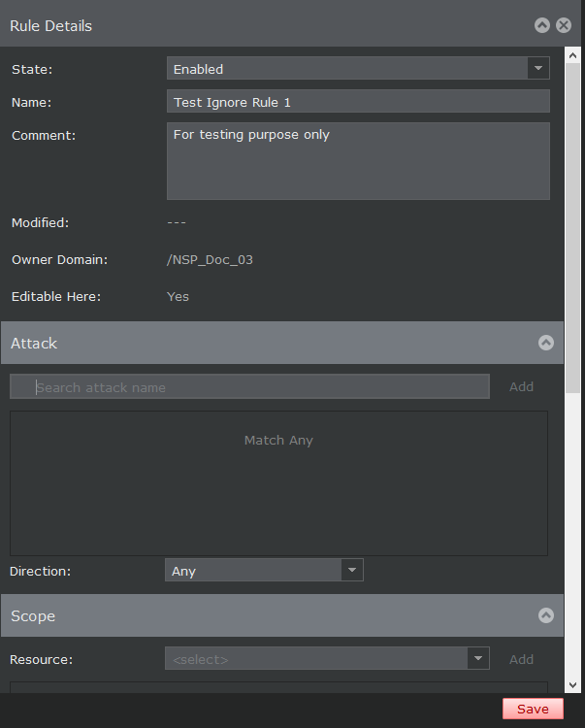Click the Match Any attack list box
This screenshot has height=728, width=585.
pyautogui.click(x=278, y=482)
